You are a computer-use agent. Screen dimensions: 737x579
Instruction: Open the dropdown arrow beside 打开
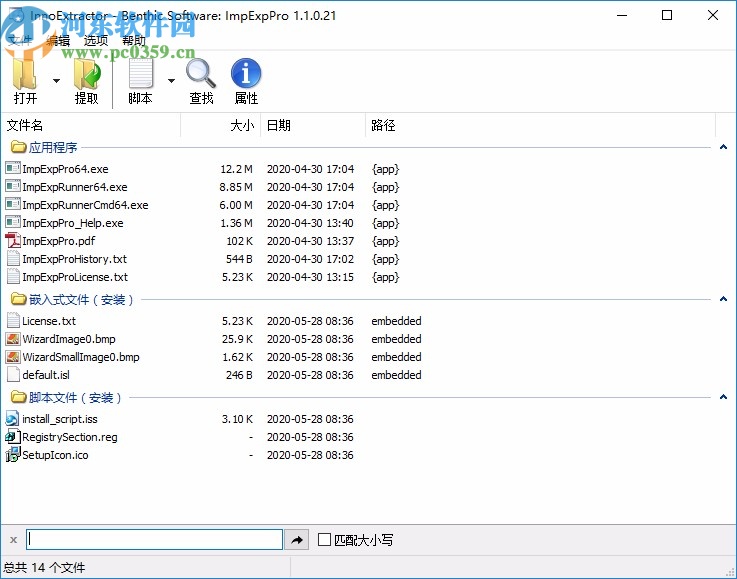[56, 81]
